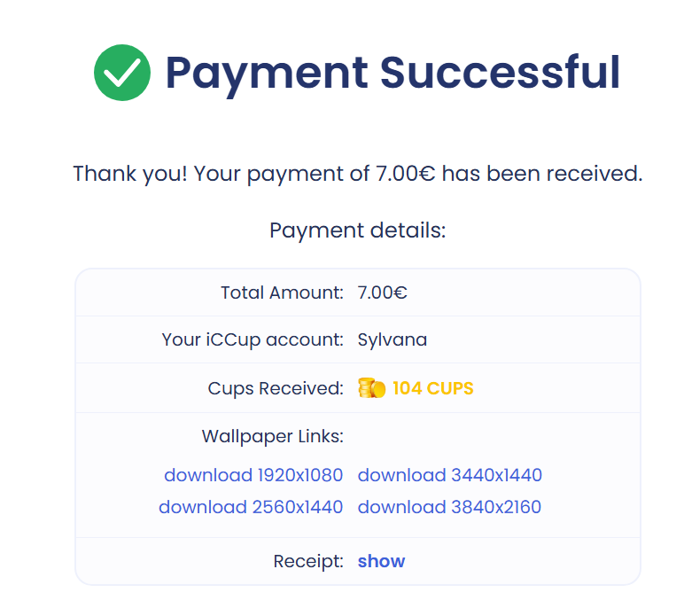The width and height of the screenshot is (684, 616).
Task: Click the Receipt label
Action: tap(308, 561)
